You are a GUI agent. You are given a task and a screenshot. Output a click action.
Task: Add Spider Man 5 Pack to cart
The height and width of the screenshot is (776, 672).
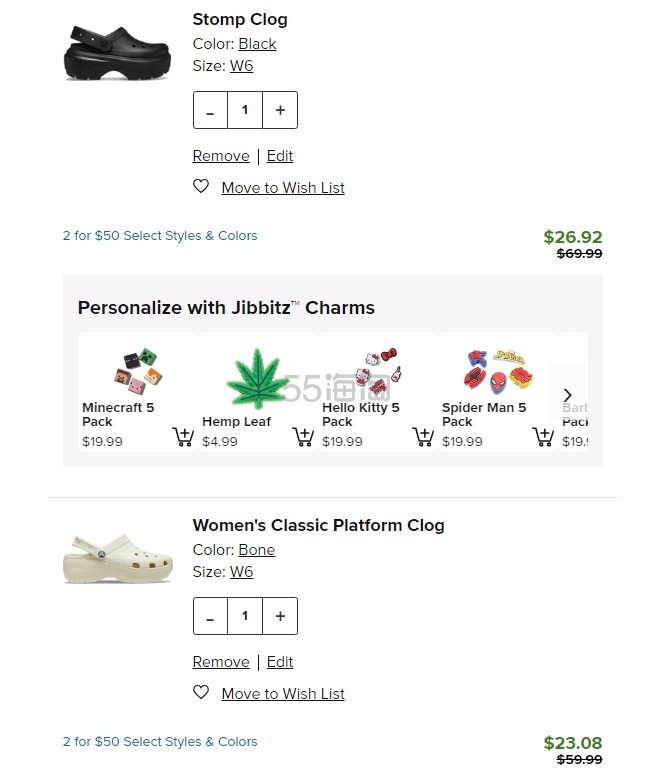pyautogui.click(x=543, y=436)
